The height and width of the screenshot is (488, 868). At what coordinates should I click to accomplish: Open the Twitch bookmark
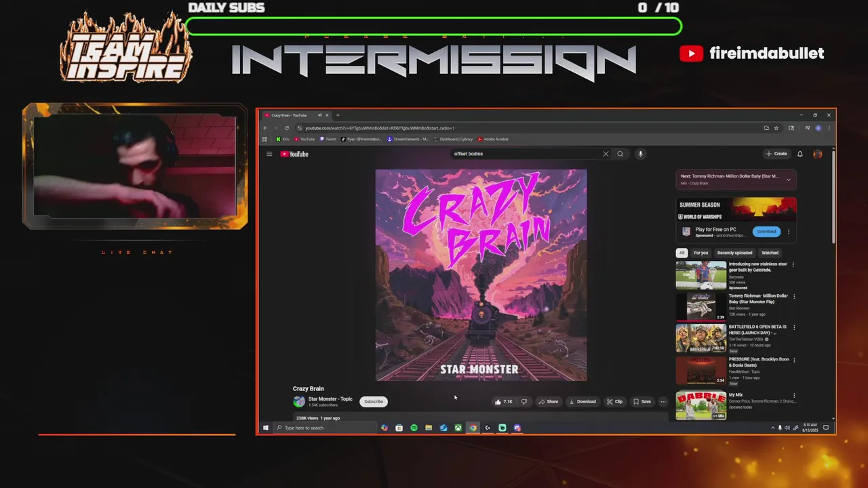[328, 139]
